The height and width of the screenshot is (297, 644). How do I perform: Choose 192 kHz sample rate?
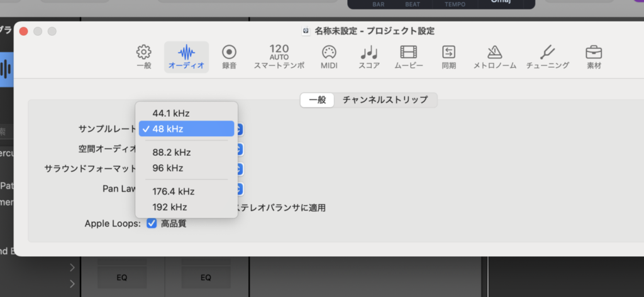tap(186, 207)
